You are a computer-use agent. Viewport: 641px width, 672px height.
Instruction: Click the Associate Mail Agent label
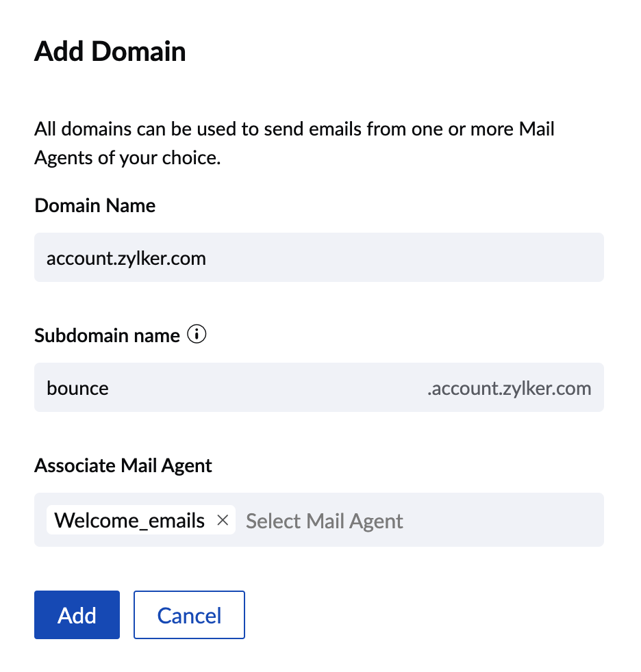(123, 465)
